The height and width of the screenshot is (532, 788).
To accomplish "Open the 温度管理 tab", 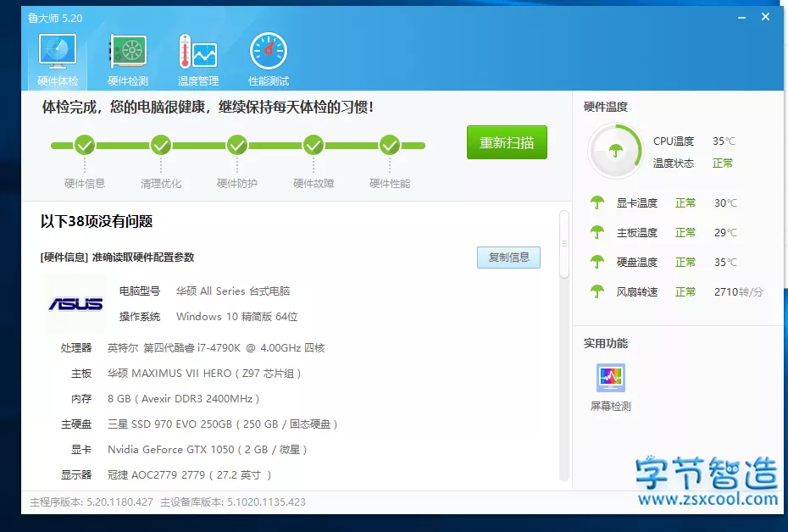I will pos(197,57).
